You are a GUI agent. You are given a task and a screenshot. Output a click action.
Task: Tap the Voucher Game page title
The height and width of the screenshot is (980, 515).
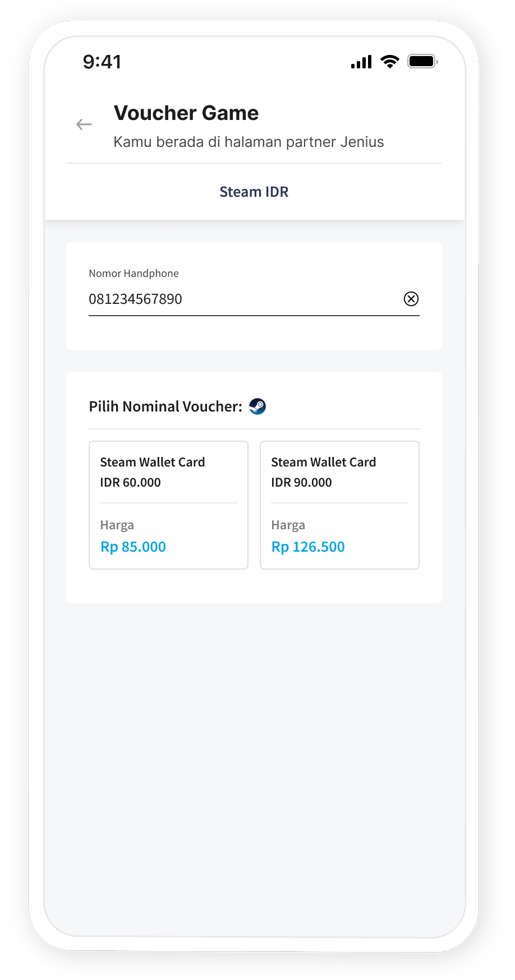pos(186,113)
